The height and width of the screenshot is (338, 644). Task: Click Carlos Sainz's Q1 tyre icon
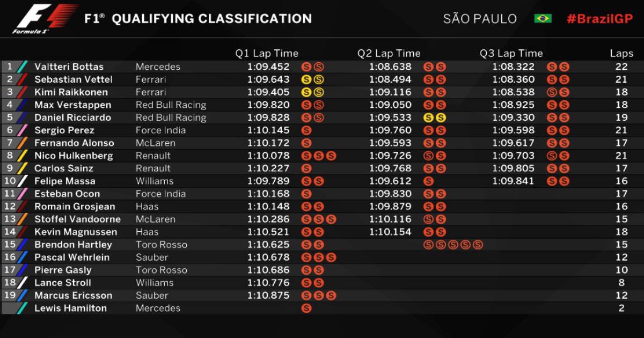coord(306,168)
